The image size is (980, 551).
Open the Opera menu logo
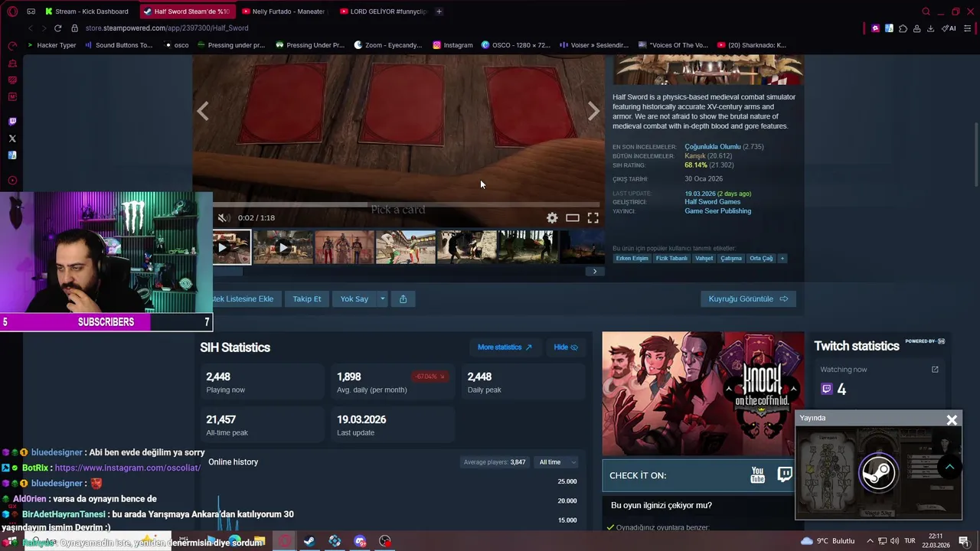[x=12, y=11]
